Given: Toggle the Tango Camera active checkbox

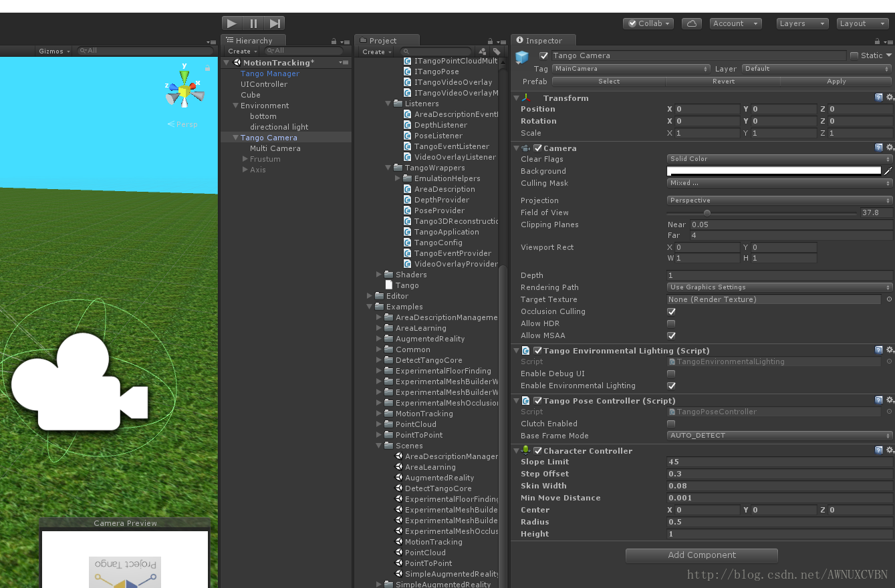Looking at the screenshot, I should point(543,55).
